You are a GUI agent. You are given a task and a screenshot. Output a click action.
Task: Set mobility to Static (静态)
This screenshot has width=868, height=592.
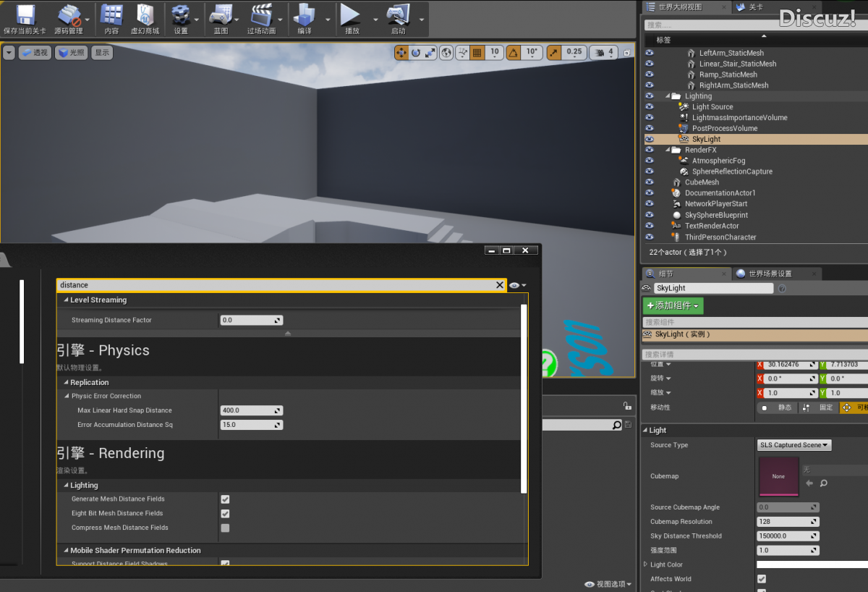point(777,407)
